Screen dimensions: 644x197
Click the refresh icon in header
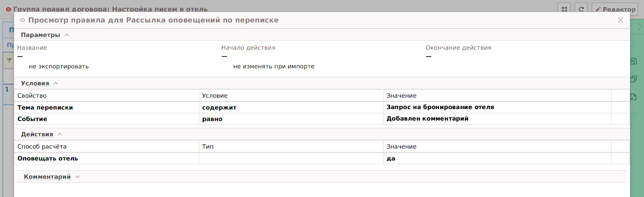tap(581, 9)
